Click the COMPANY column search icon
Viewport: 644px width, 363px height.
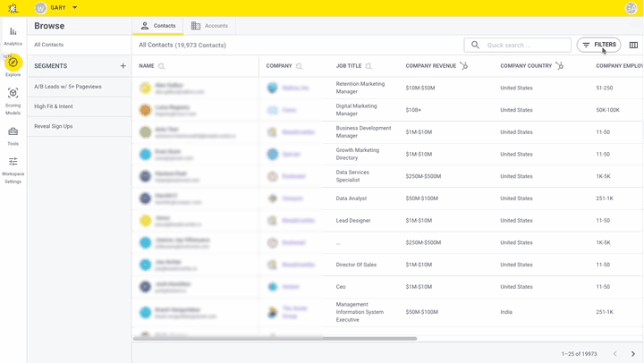[299, 65]
